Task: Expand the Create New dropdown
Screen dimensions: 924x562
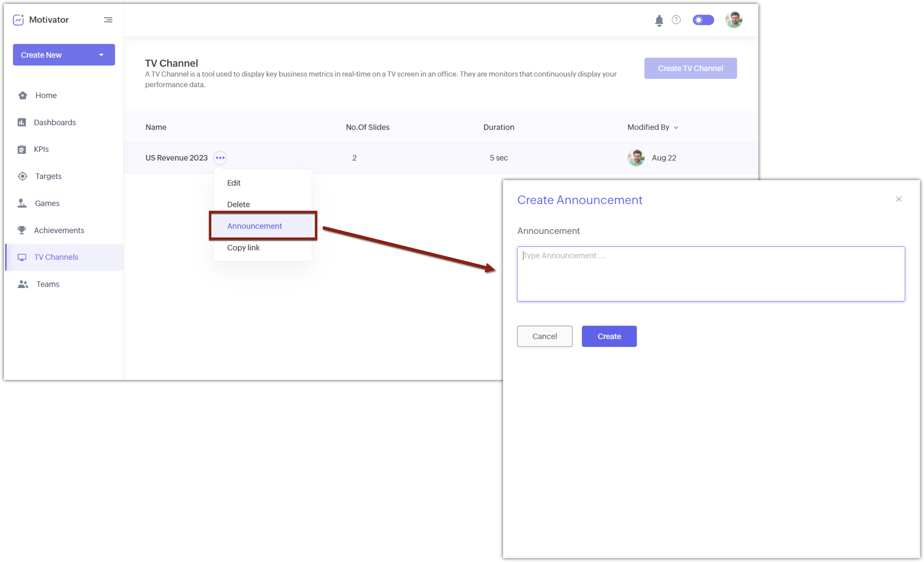Action: (x=101, y=55)
